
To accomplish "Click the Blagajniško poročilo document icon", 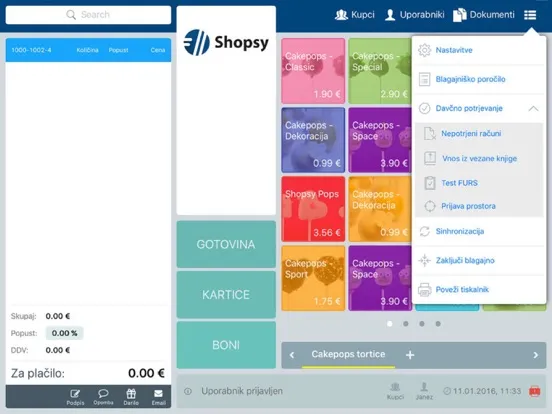I will [424, 79].
